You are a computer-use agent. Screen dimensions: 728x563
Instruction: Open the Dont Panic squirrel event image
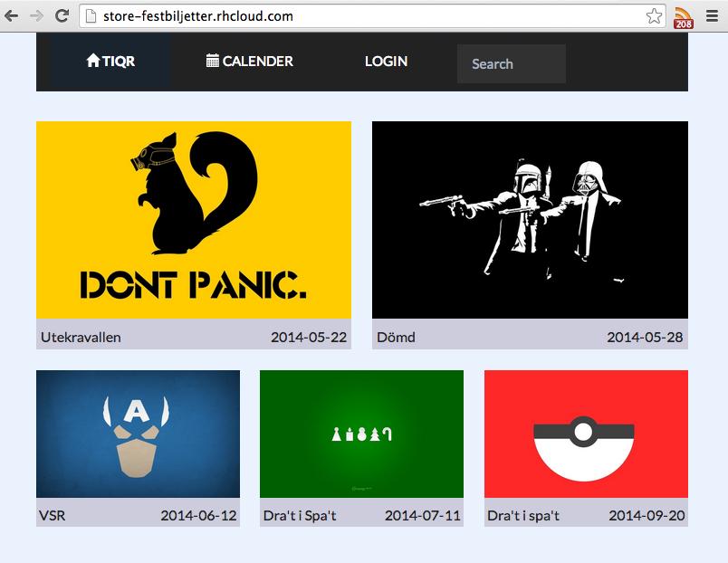[194, 220]
